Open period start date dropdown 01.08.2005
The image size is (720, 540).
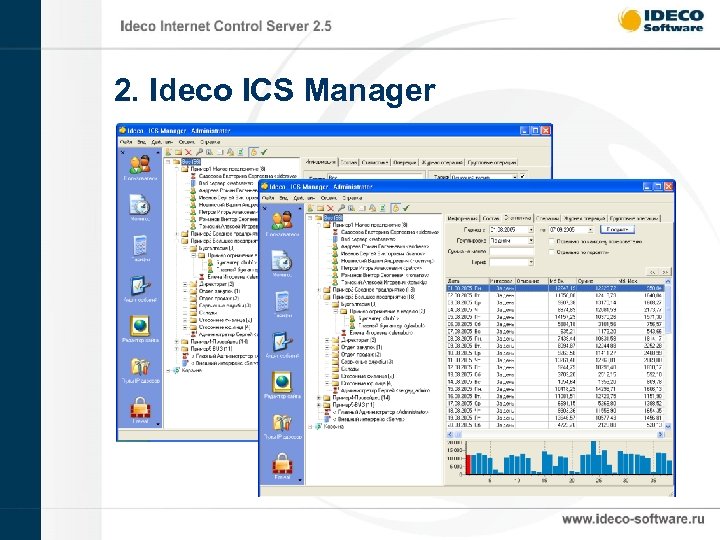(x=531, y=230)
